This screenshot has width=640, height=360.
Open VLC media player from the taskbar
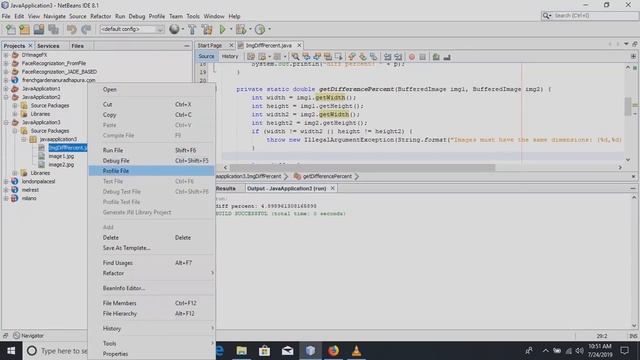coord(356,351)
